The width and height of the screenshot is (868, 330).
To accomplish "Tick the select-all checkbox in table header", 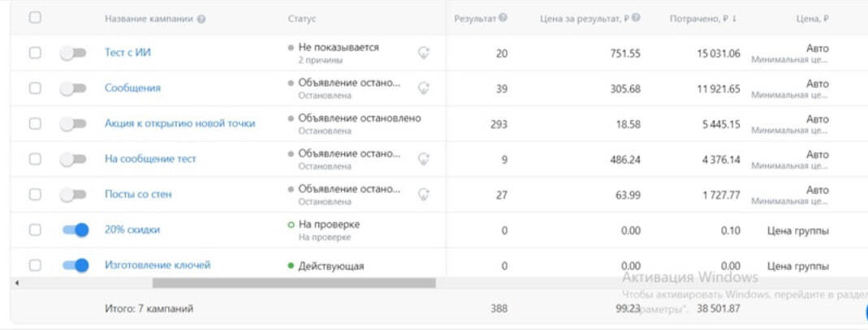I will click(x=35, y=18).
